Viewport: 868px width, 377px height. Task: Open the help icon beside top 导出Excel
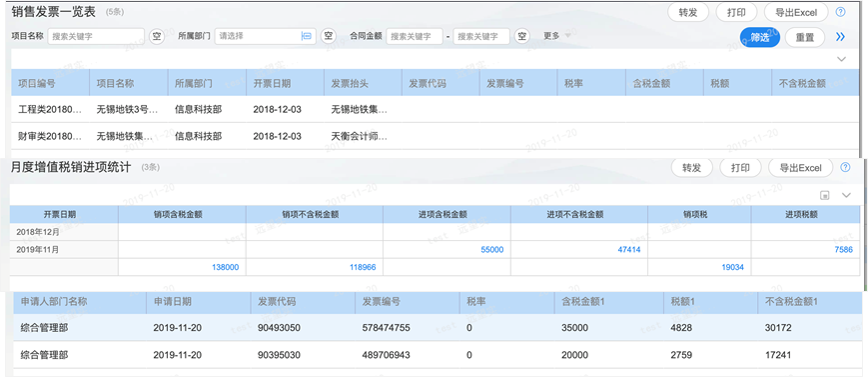tap(840, 12)
